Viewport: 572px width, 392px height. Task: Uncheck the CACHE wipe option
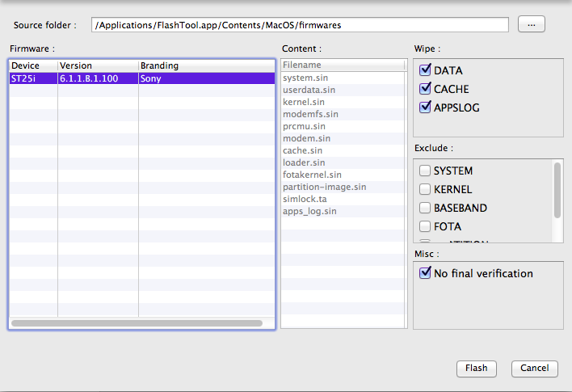pyautogui.click(x=426, y=89)
